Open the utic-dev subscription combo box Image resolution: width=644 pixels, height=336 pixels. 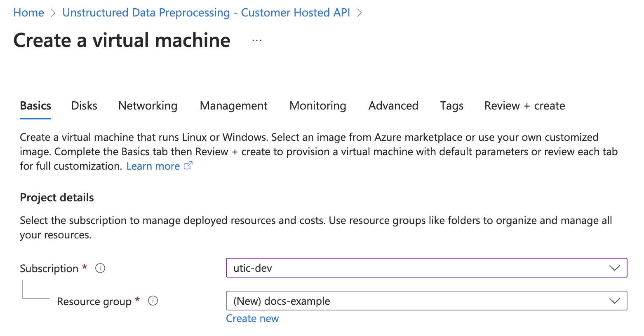click(x=427, y=268)
